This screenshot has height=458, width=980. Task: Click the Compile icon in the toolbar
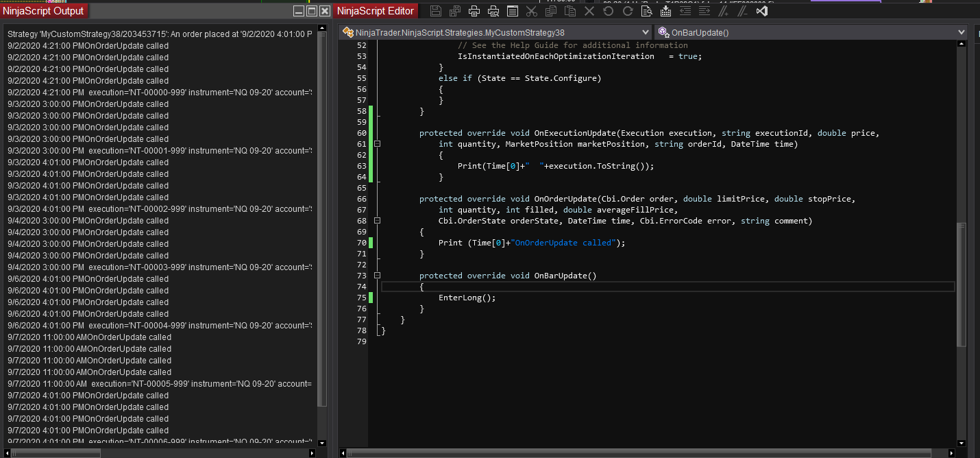665,11
